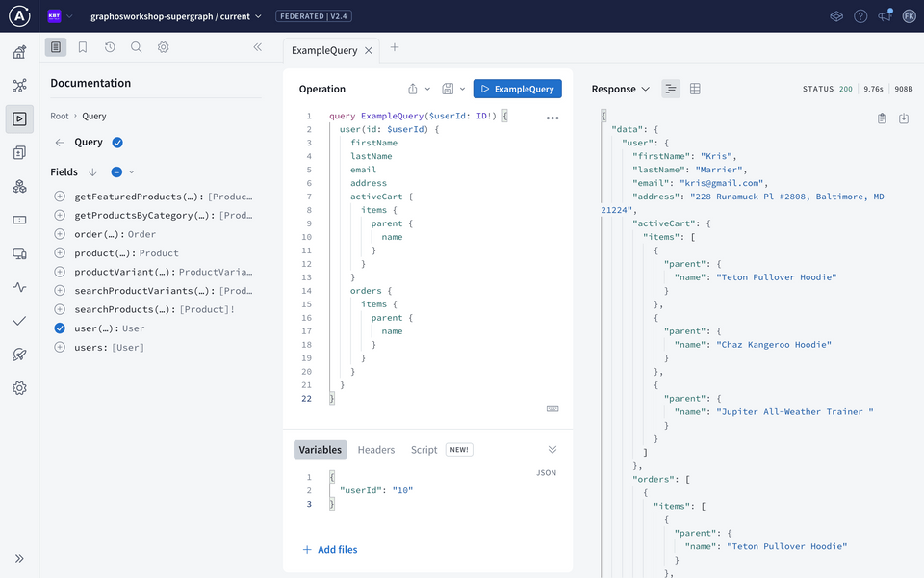Add the product field to the operation

coord(60,253)
